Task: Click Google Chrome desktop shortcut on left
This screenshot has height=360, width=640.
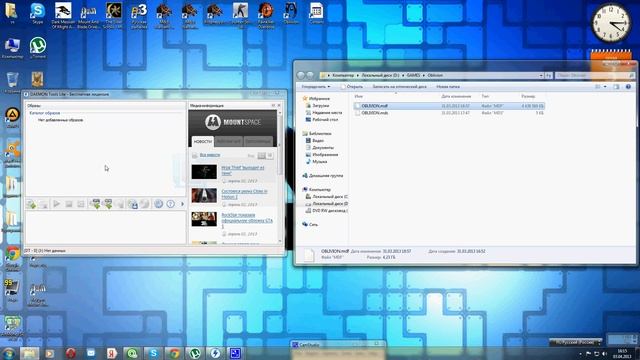Action: [13, 258]
